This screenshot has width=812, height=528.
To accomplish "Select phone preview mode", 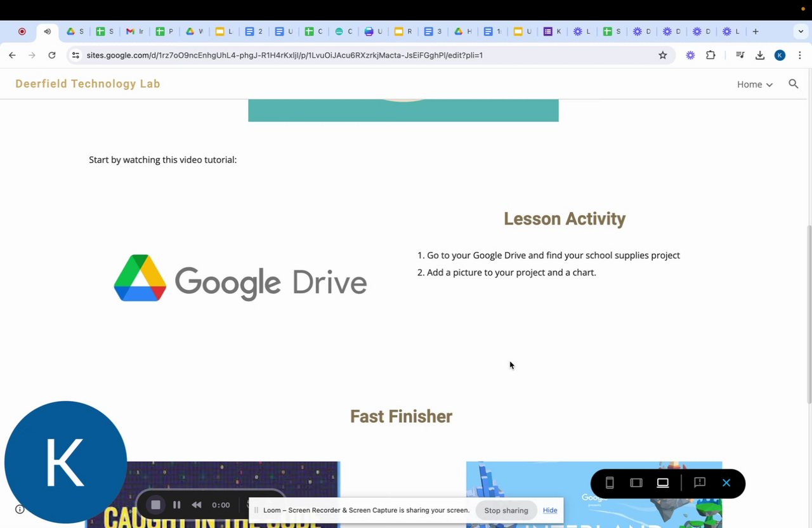I will click(610, 483).
